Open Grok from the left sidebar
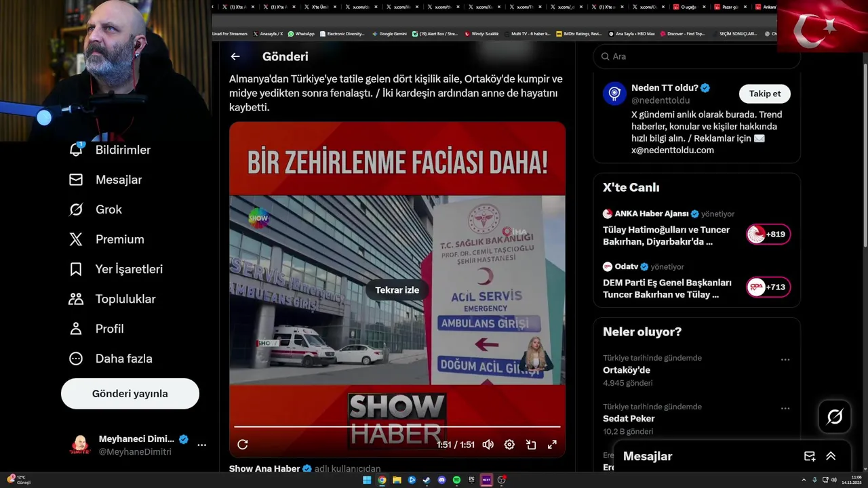This screenshot has width=868, height=488. (95, 209)
